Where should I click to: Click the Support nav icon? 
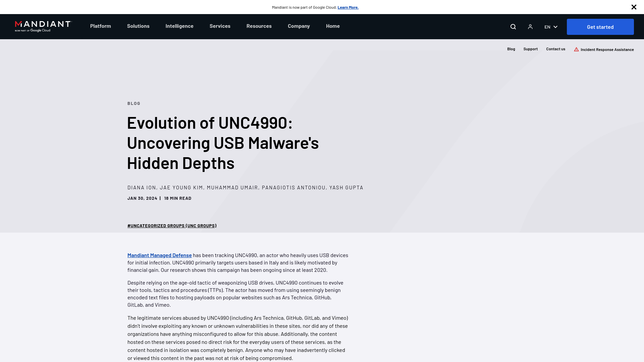531,49
